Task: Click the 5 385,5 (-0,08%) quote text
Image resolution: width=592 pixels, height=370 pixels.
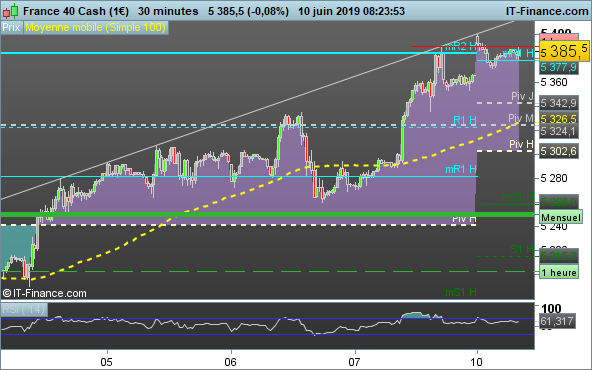Action: pyautogui.click(x=248, y=11)
